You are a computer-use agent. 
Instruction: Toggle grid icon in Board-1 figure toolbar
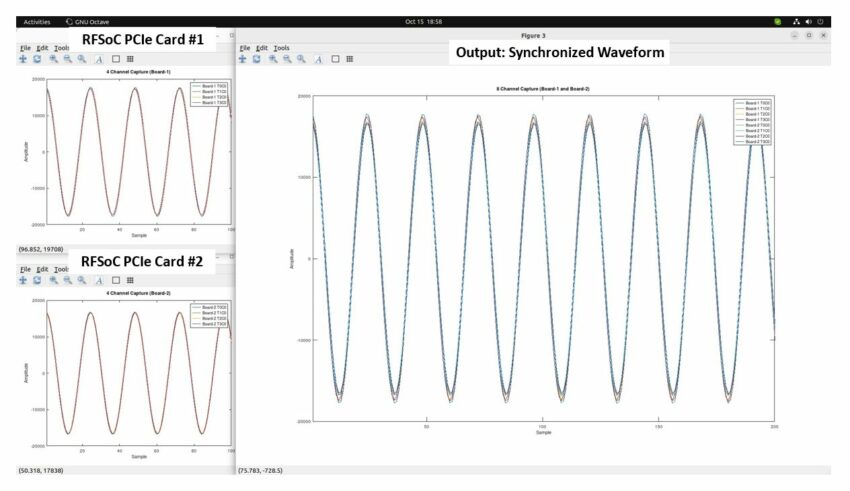(x=129, y=58)
